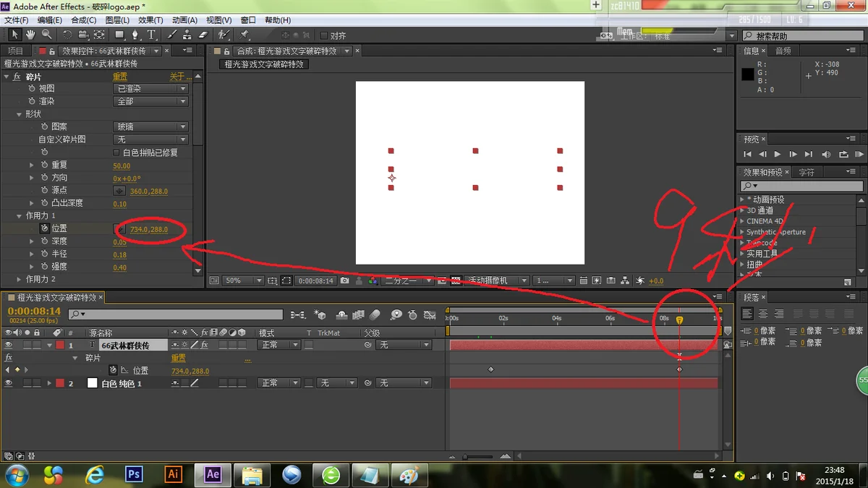Select the Zoom magnifier tool
This screenshot has height=488, width=868.
(x=46, y=35)
